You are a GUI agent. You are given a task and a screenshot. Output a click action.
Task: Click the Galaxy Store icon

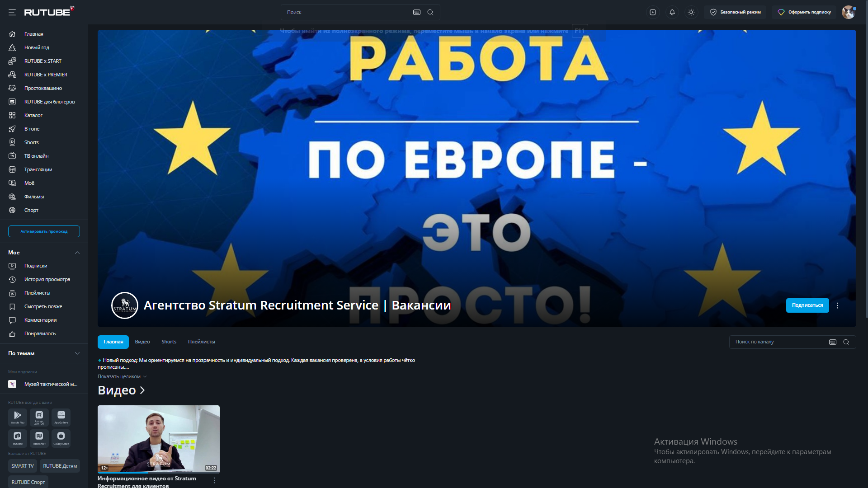tap(61, 438)
